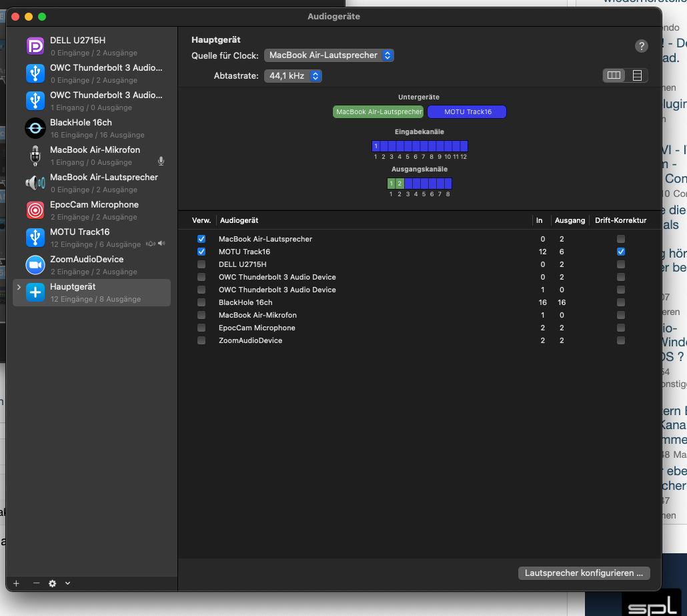The image size is (687, 616).
Task: Select MOTU Track16 blue subdevice pill
Action: click(467, 112)
